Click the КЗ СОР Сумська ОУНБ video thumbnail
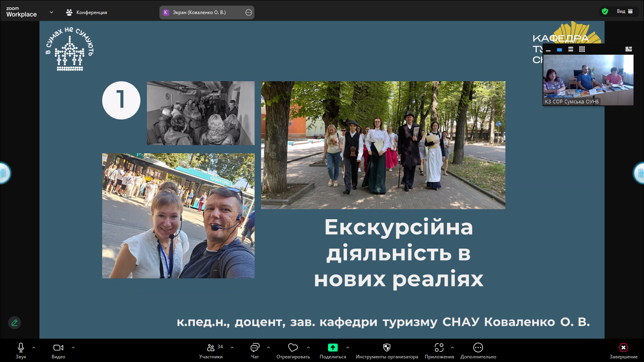 588,80
